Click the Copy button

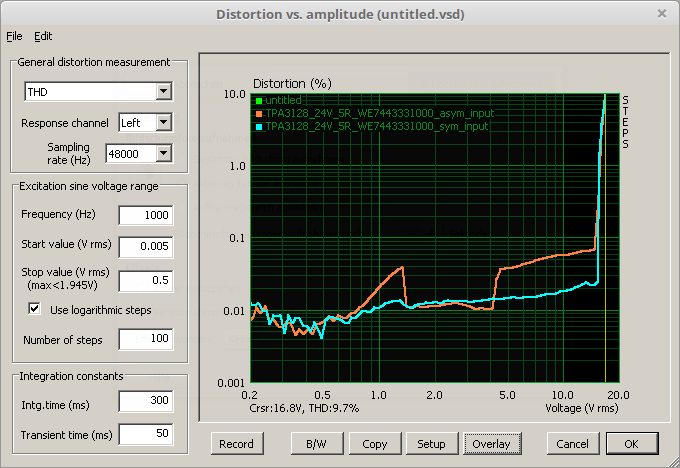pyautogui.click(x=375, y=444)
